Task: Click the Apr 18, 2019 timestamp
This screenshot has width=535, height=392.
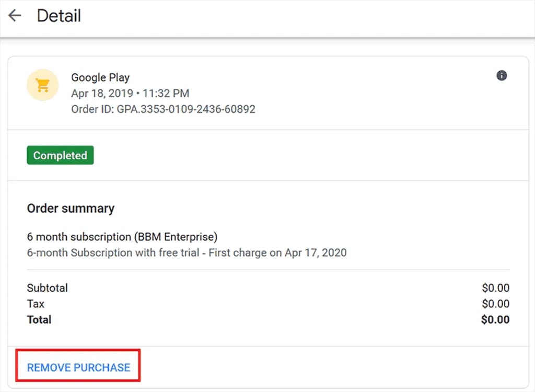Action: [x=130, y=94]
